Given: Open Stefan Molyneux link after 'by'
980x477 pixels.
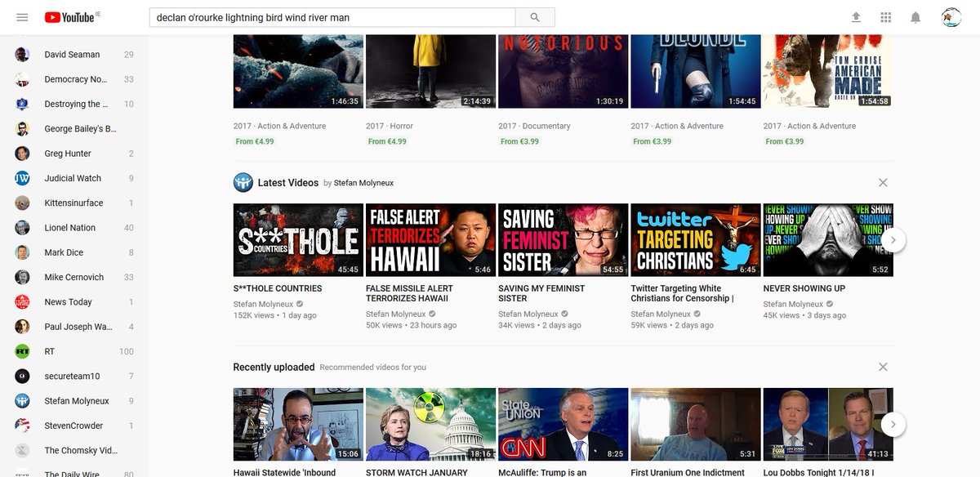Looking at the screenshot, I should point(364,183).
